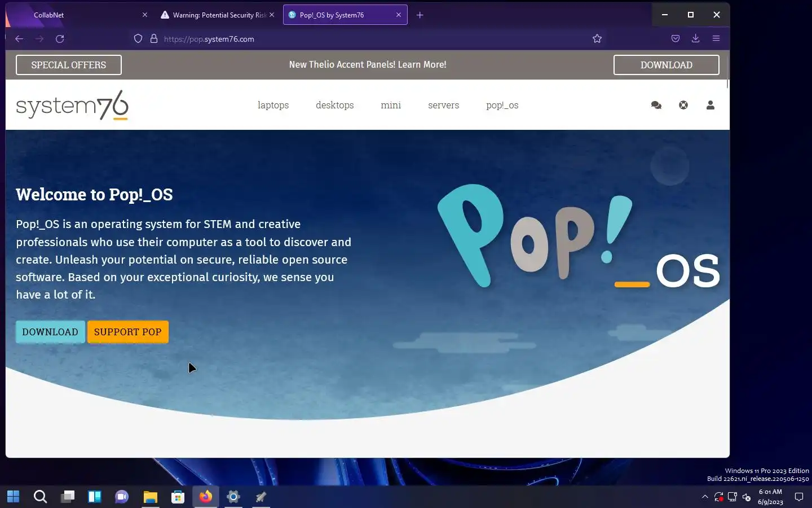Click the padlock site security icon
This screenshot has width=812, height=508.
click(x=153, y=39)
